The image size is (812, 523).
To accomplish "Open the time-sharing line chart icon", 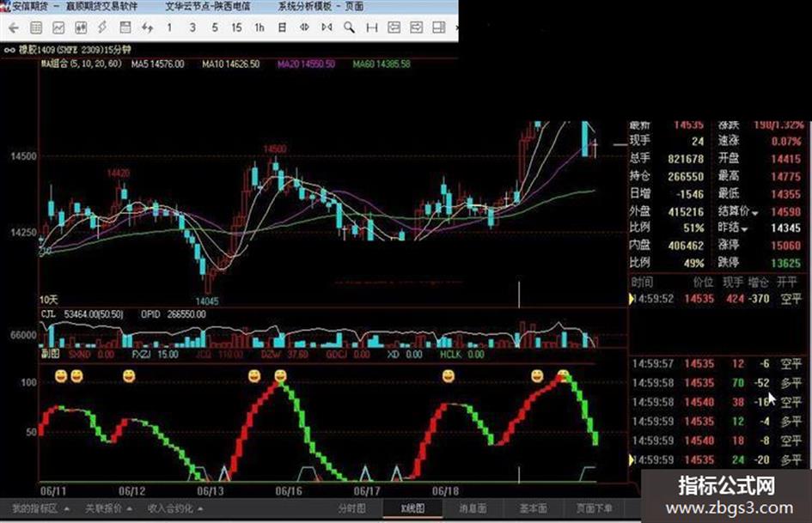I will tap(58, 27).
